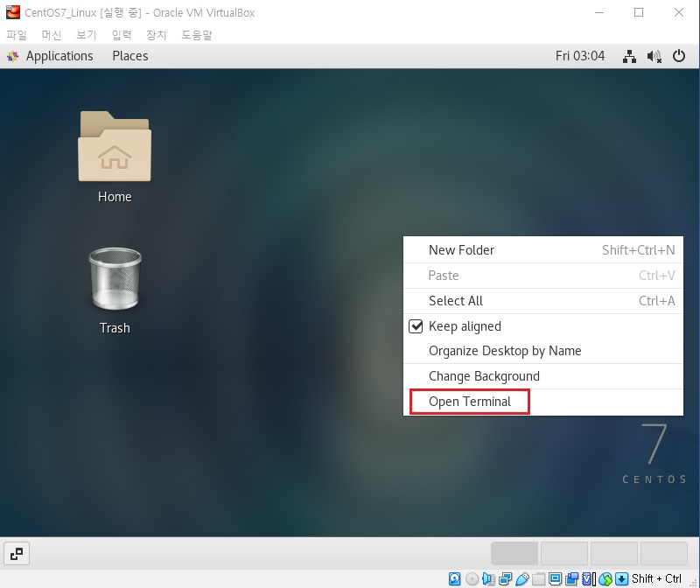This screenshot has height=588, width=700.
Task: Open the 파일 menu in VirtualBox
Action: (17, 35)
